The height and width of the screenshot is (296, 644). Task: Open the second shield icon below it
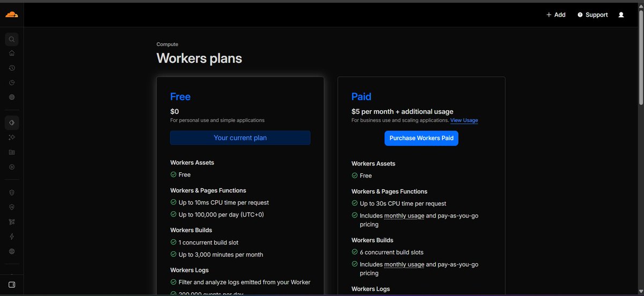pos(12,207)
